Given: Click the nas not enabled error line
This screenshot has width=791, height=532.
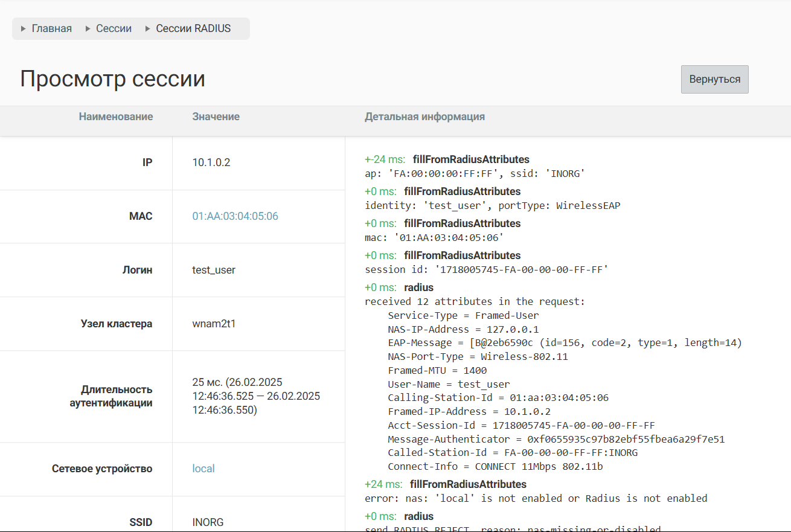Looking at the screenshot, I should point(536,498).
